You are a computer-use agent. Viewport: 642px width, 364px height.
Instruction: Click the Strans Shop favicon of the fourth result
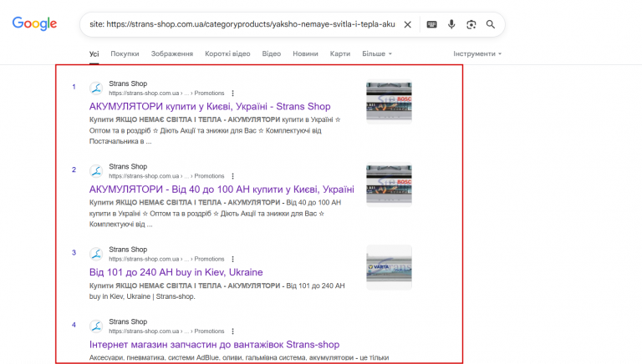coord(96,326)
